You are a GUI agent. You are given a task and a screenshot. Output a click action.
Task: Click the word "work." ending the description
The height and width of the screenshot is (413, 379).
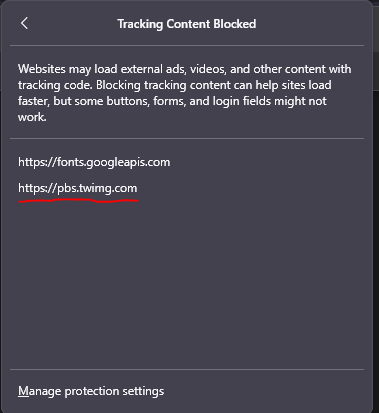pyautogui.click(x=32, y=117)
